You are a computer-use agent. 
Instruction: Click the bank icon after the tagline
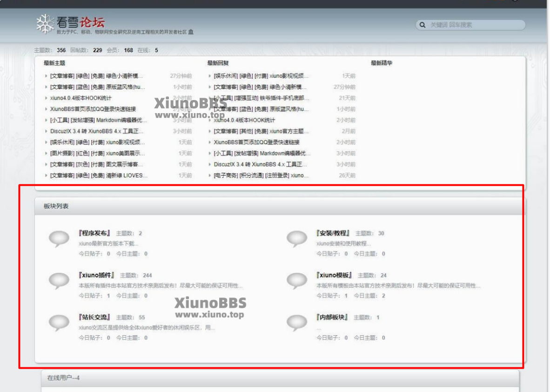pyautogui.click(x=191, y=32)
